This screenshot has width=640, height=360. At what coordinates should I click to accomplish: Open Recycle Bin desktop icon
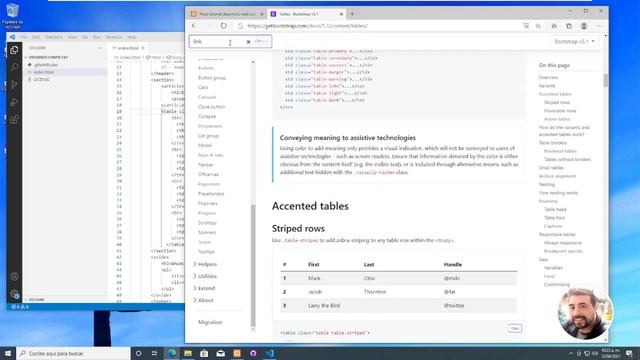[12, 16]
